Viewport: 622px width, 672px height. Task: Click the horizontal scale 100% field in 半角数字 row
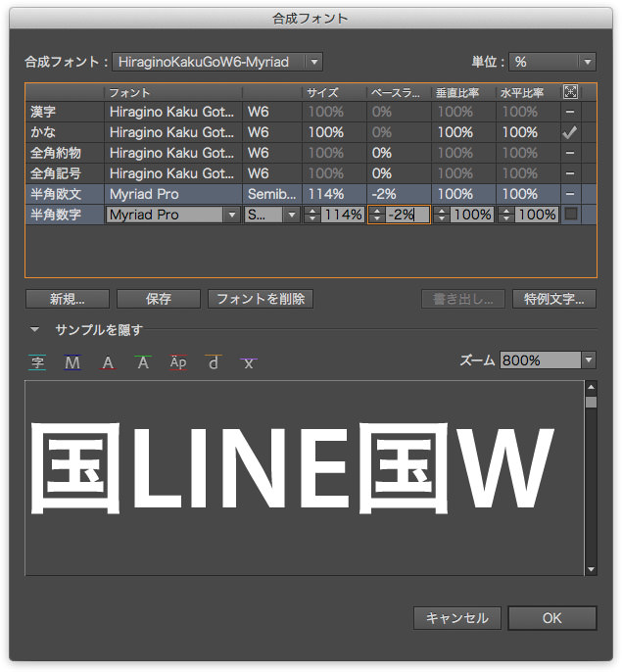point(536,215)
